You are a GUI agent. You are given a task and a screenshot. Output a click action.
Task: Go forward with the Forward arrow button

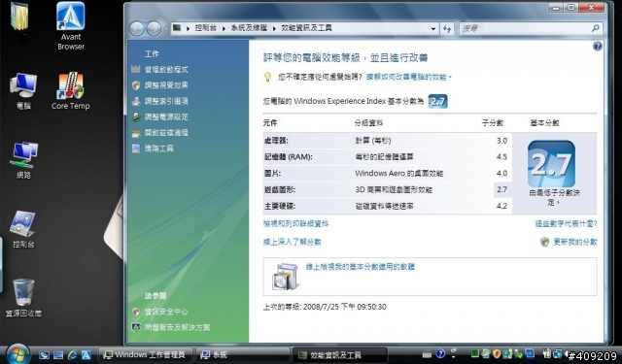point(154,28)
